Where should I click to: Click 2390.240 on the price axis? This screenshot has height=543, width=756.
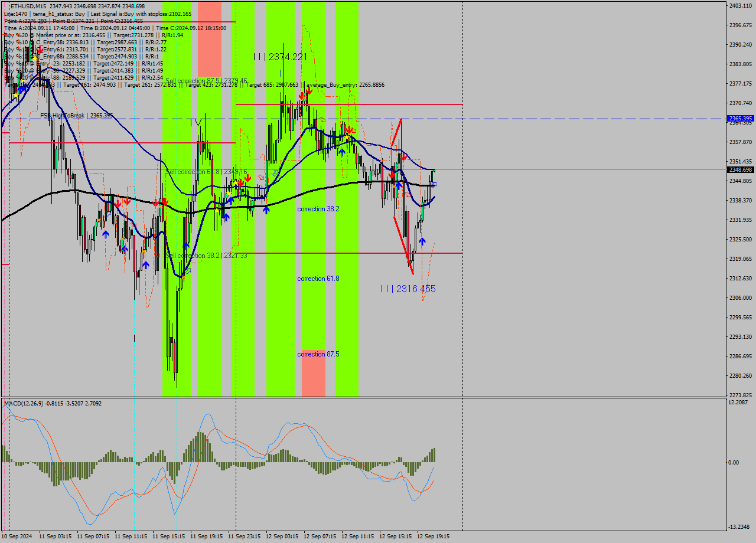coord(741,45)
